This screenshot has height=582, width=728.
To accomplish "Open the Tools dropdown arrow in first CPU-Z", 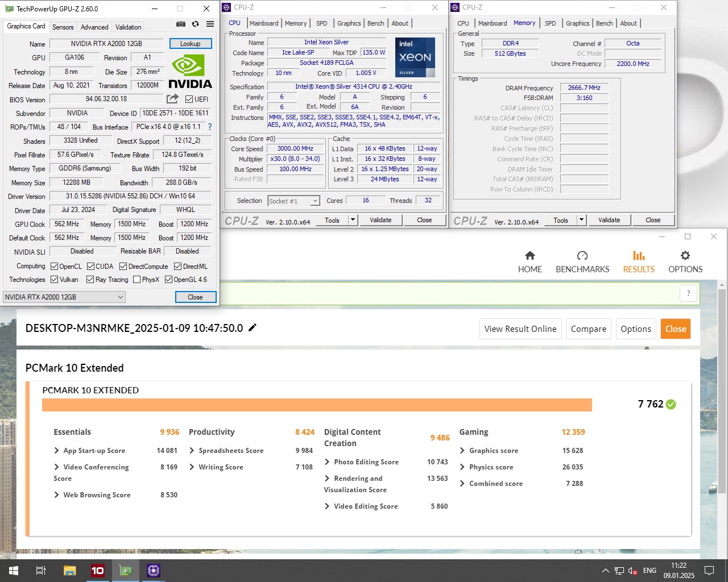I will pos(353,220).
